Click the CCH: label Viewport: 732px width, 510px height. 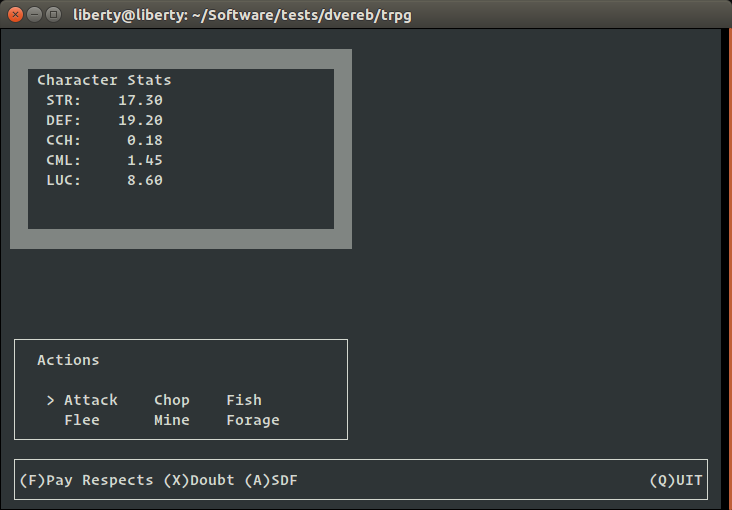(x=63, y=141)
